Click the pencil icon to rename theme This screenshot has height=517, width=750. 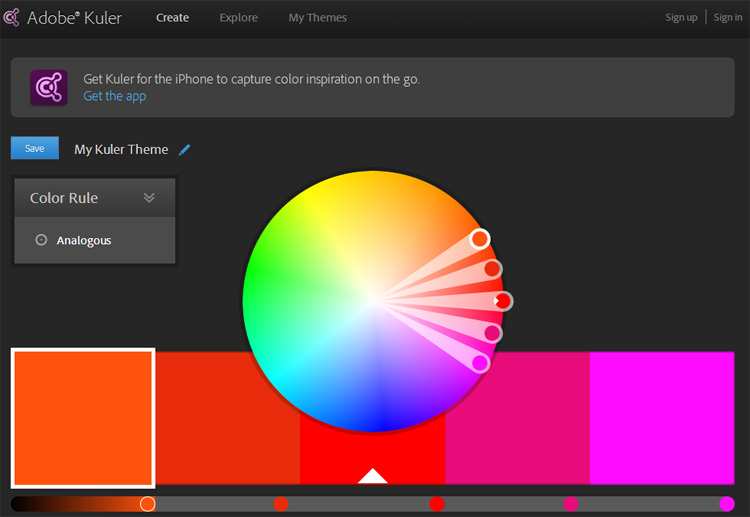(184, 150)
